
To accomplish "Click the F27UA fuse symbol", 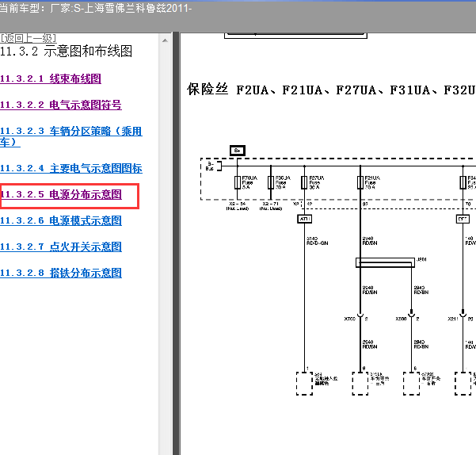I will (x=304, y=182).
